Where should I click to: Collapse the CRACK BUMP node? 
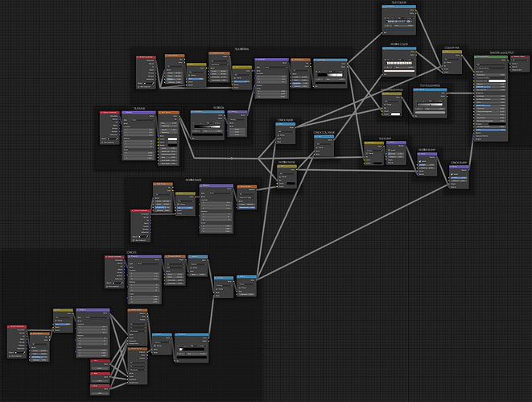coord(452,167)
